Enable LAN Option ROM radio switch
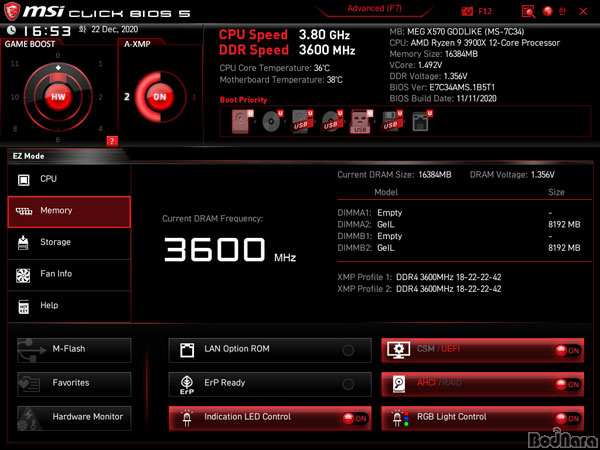 coord(348,350)
